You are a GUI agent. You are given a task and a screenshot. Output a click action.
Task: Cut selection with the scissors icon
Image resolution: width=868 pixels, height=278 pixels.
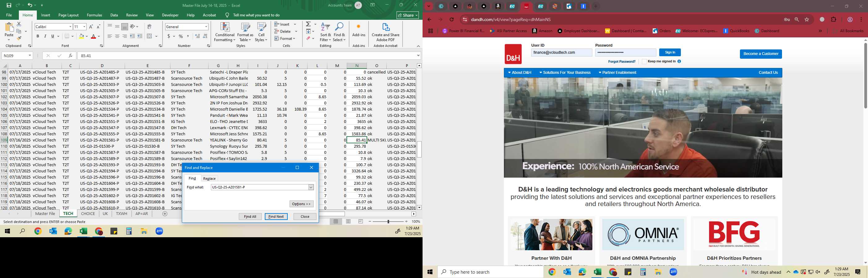click(x=19, y=24)
